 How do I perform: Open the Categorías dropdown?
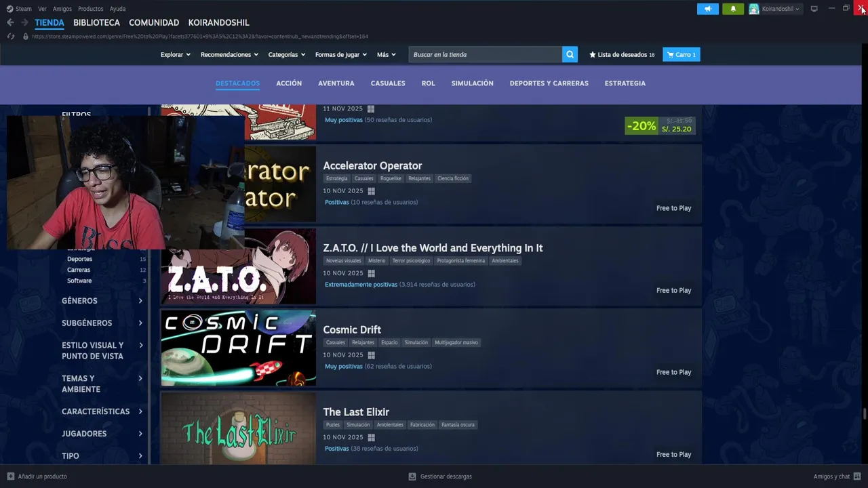(287, 54)
